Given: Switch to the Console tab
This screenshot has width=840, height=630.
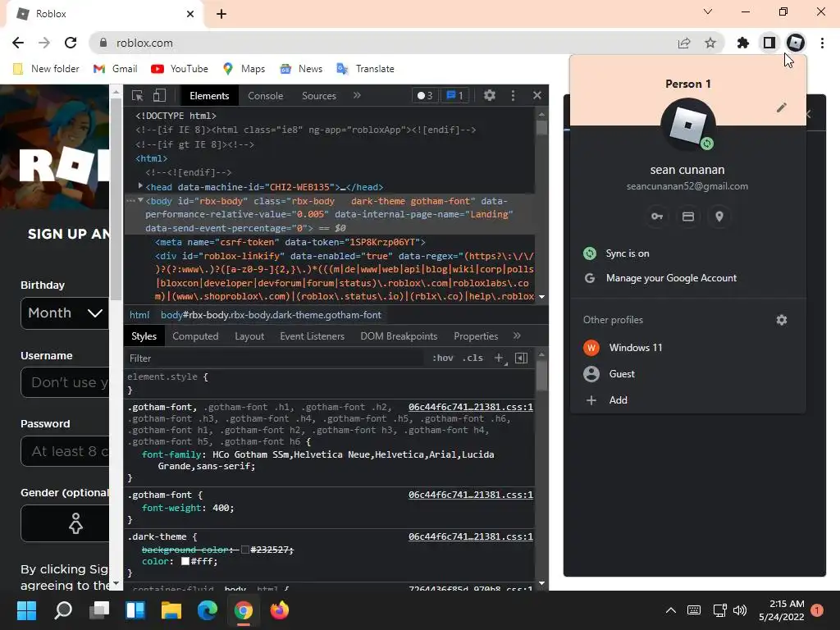Looking at the screenshot, I should click(x=265, y=96).
